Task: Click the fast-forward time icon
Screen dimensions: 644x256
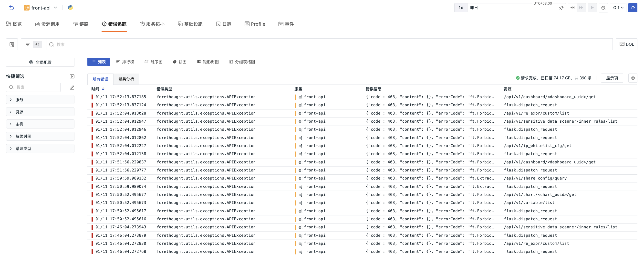Action: [581, 8]
